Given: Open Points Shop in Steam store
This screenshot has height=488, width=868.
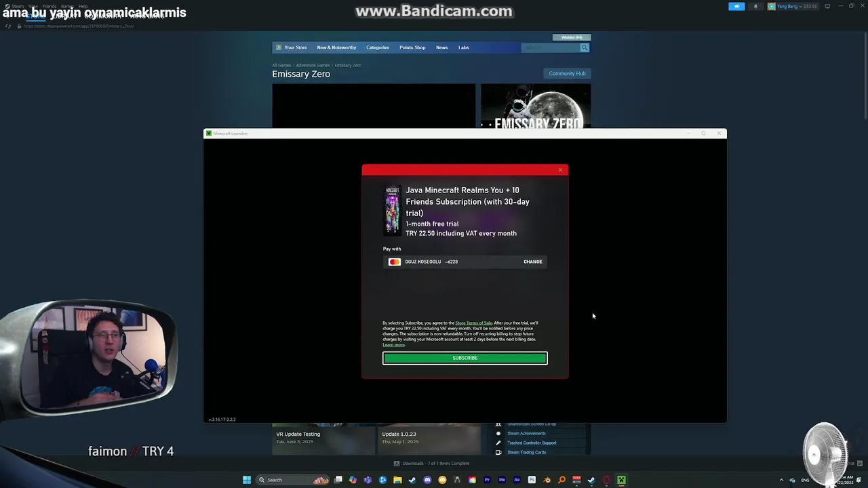Looking at the screenshot, I should click(412, 47).
